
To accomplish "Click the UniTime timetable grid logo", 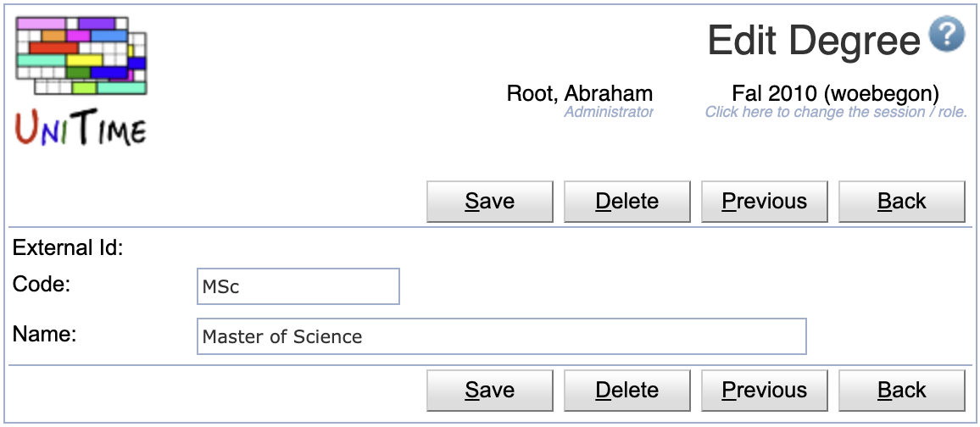I will [x=81, y=56].
